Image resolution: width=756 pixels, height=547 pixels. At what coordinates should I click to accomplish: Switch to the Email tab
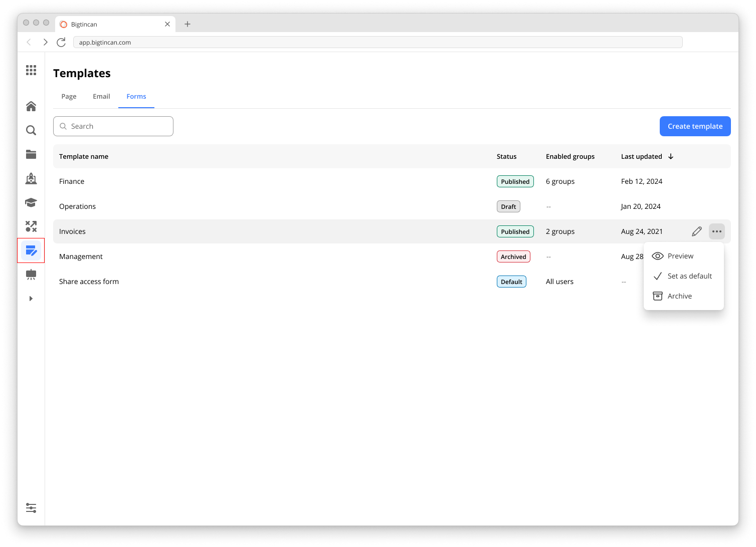point(101,96)
